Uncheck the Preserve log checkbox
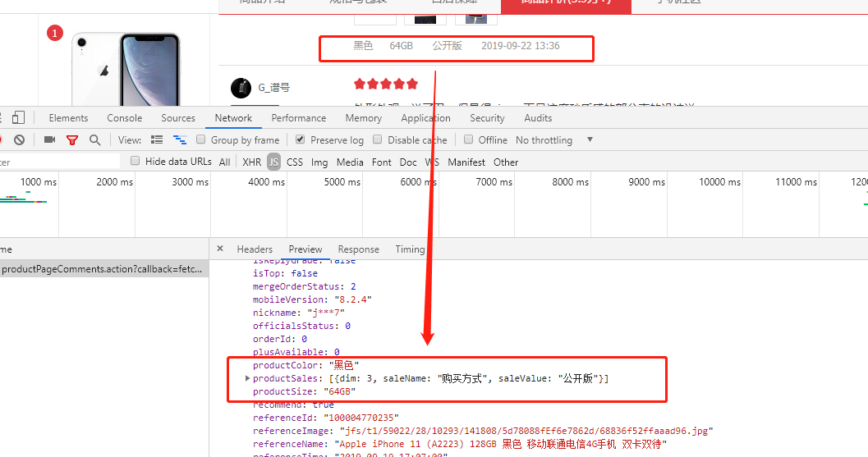Viewport: 868px width, 457px height. click(300, 139)
